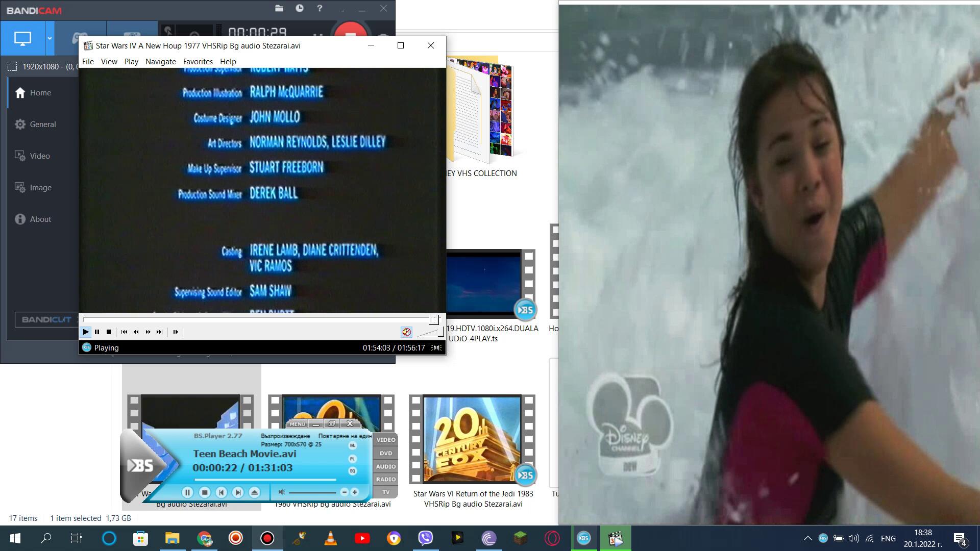Open the Navigate menu

point(160,62)
